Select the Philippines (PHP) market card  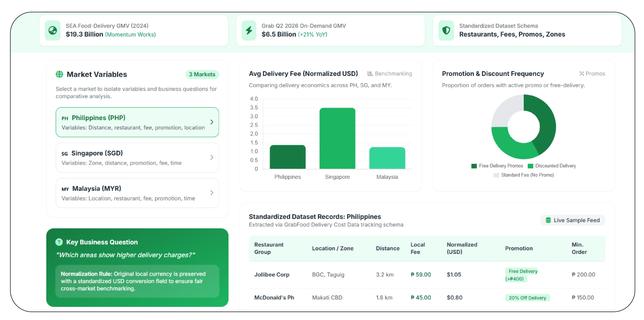point(137,122)
